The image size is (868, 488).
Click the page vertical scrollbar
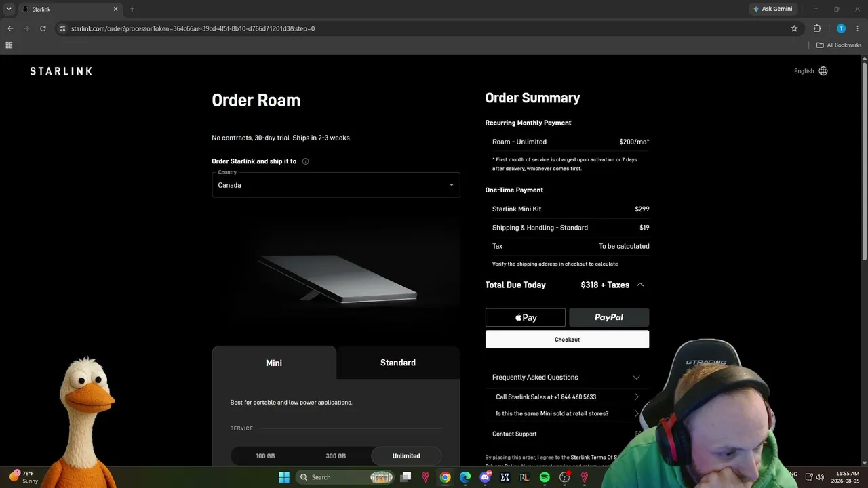(865, 163)
